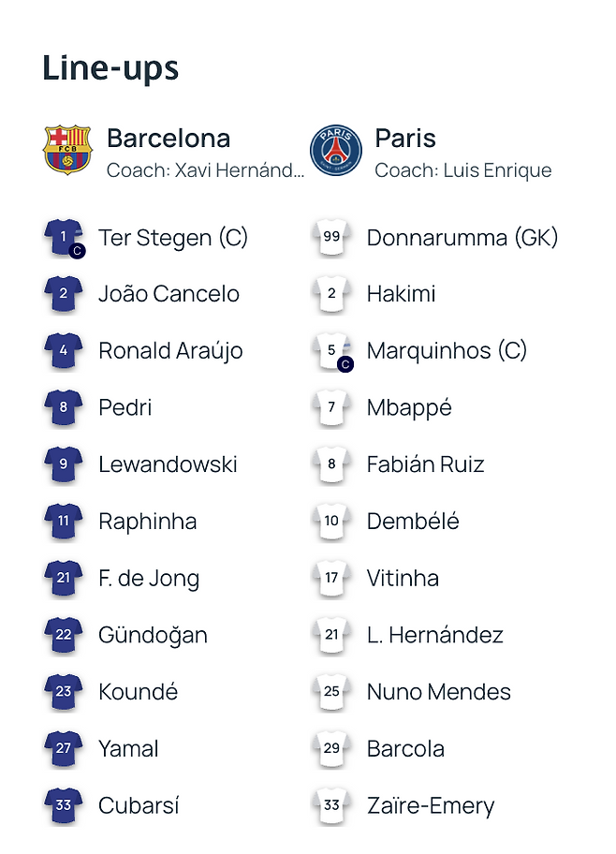Select Zaïre-Emery in Paris lineup
616x854 pixels.
(x=431, y=806)
